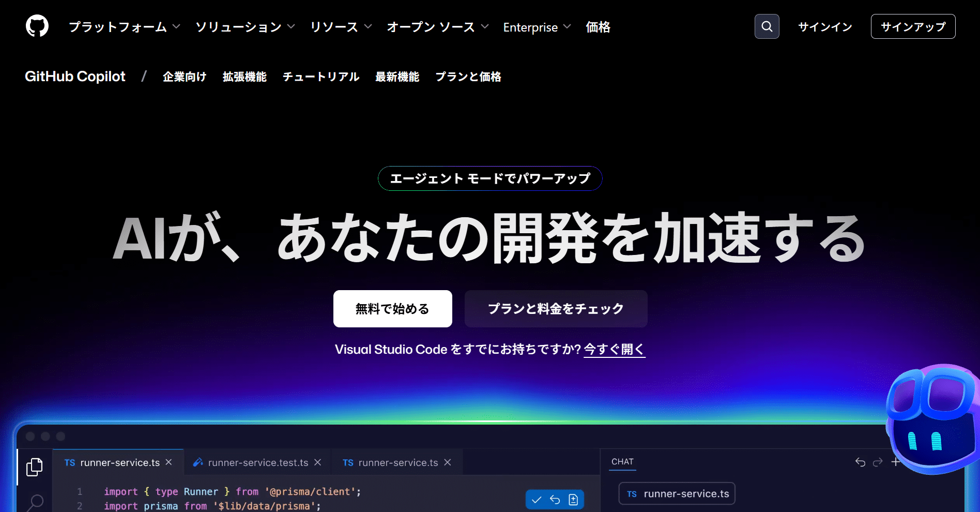Go to プランと価格 section
The width and height of the screenshot is (980, 512).
click(468, 77)
